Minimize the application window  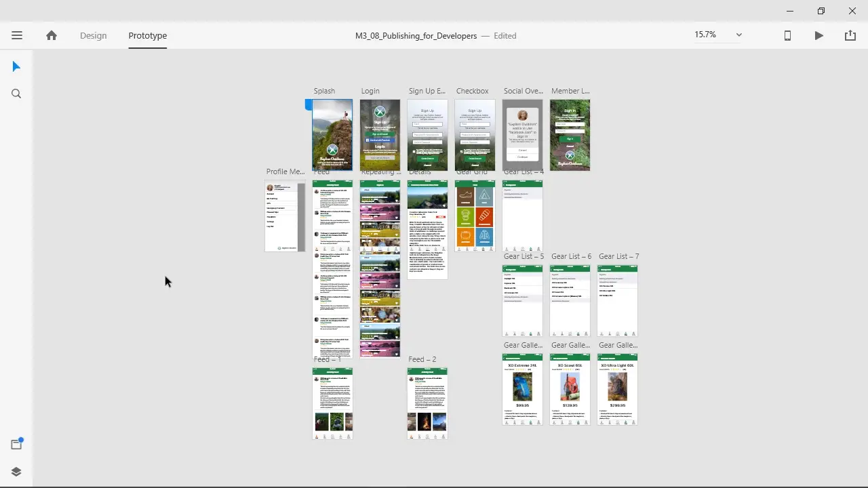[x=790, y=11]
